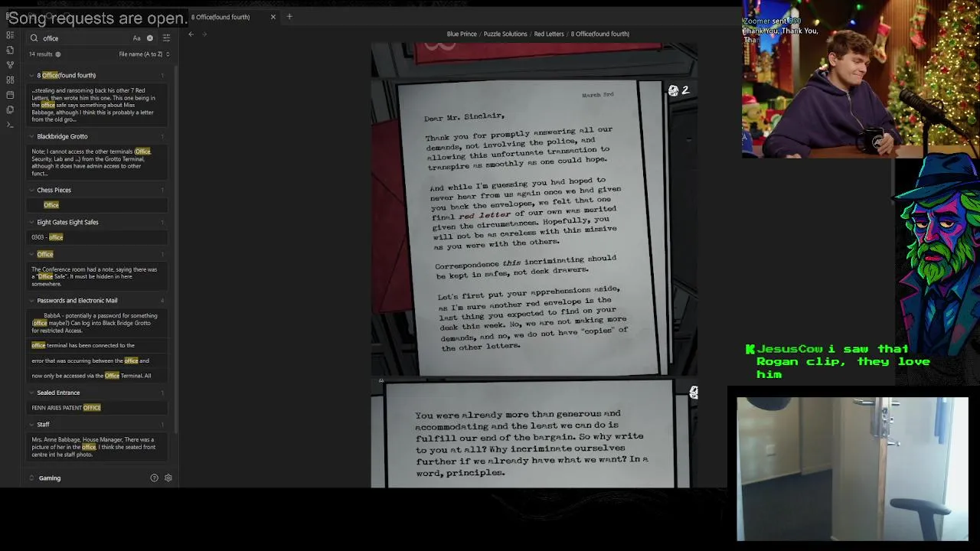
Task: Open the canvas grid icon in left ribbon
Action: click(10, 80)
